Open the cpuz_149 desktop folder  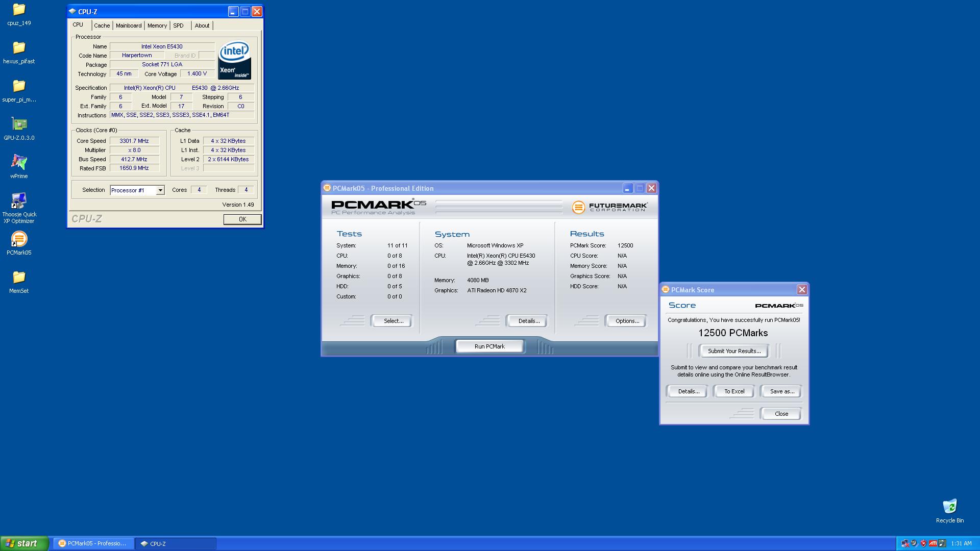[19, 14]
